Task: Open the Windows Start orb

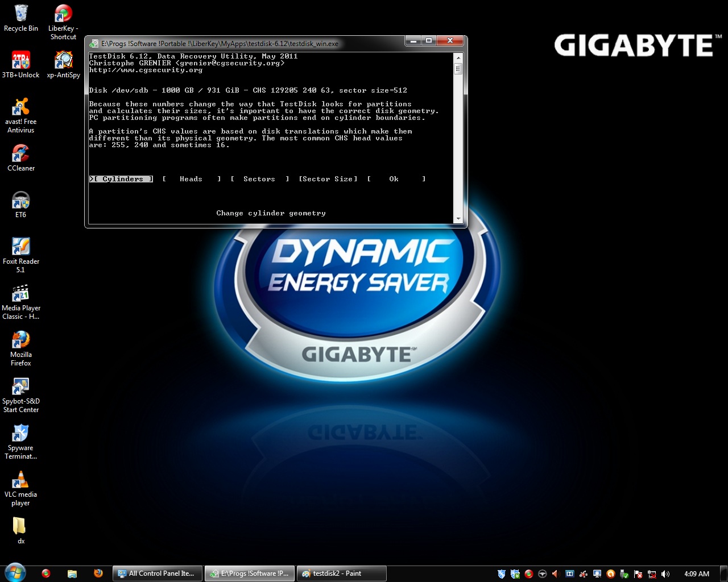Action: pyautogui.click(x=15, y=573)
